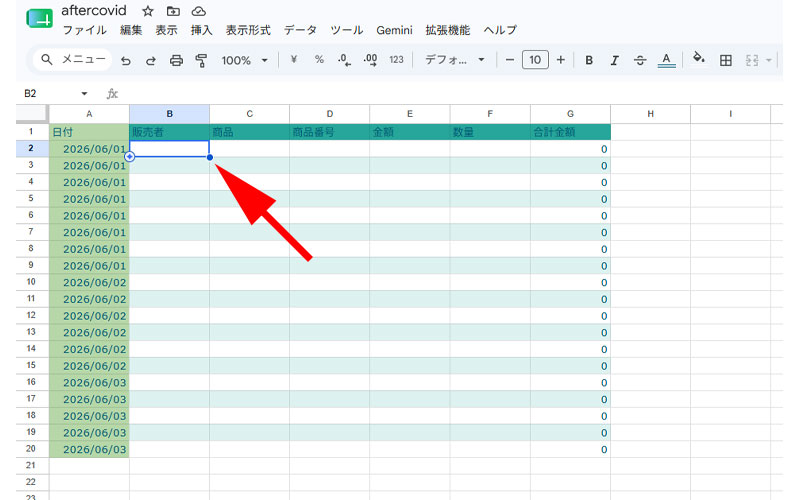Select column A header
This screenshot has height=500, width=800.
click(x=89, y=114)
